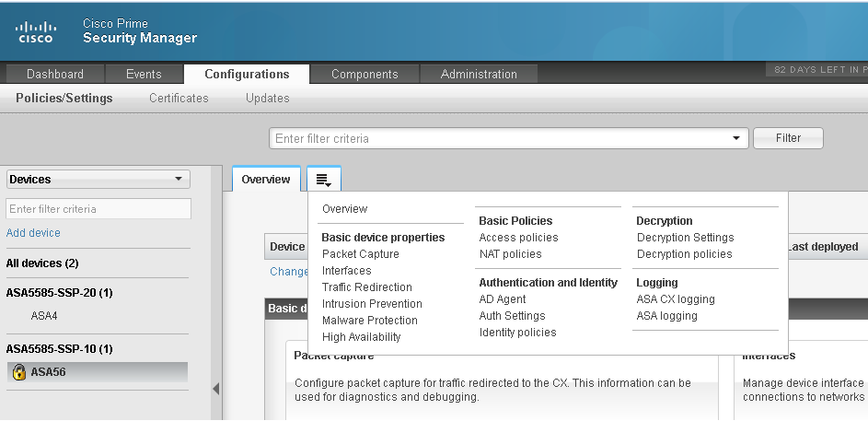Switch to the Dashboard tab
Viewport: 868px width, 421px height.
click(x=55, y=75)
